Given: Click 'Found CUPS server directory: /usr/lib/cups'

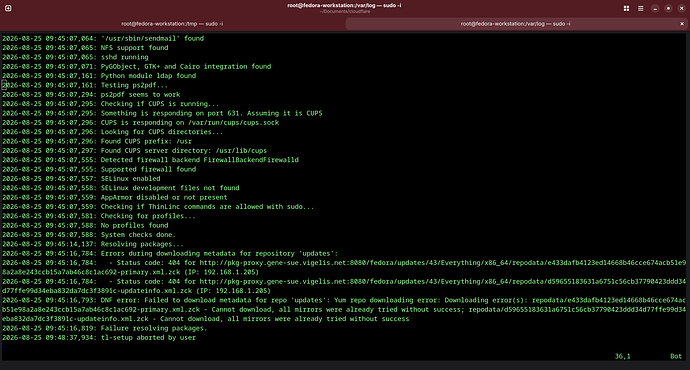Looking at the screenshot, I should 134,150.
